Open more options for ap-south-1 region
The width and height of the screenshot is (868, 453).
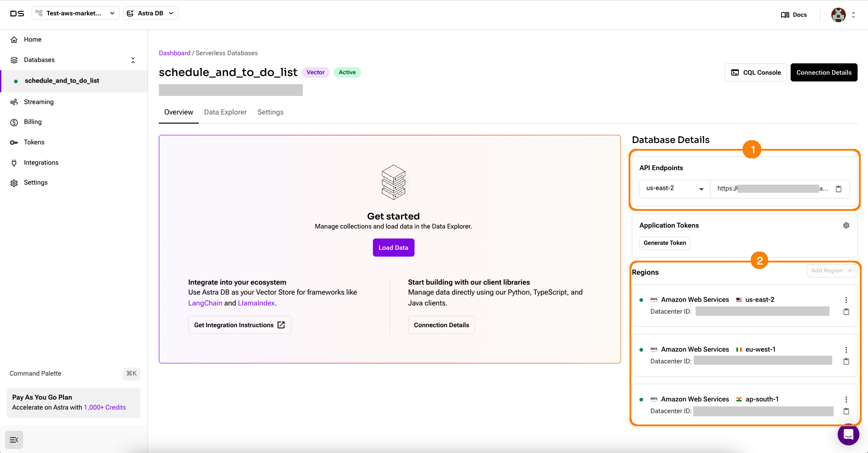[846, 400]
